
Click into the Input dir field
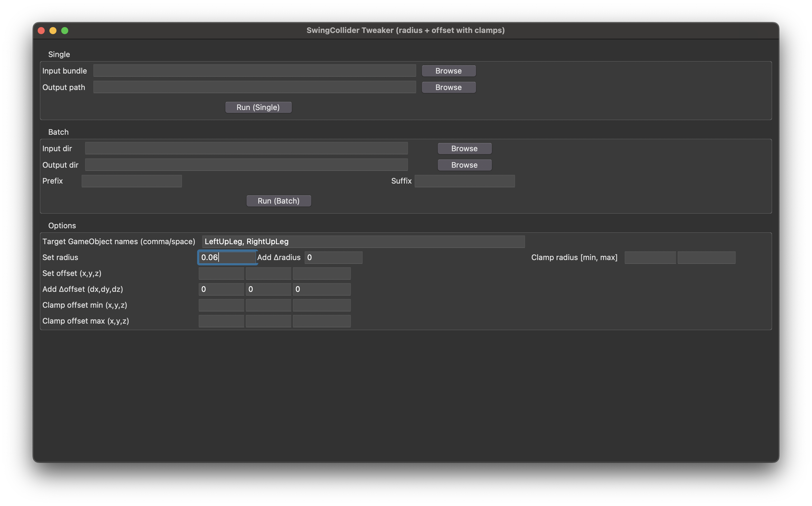[x=246, y=148]
